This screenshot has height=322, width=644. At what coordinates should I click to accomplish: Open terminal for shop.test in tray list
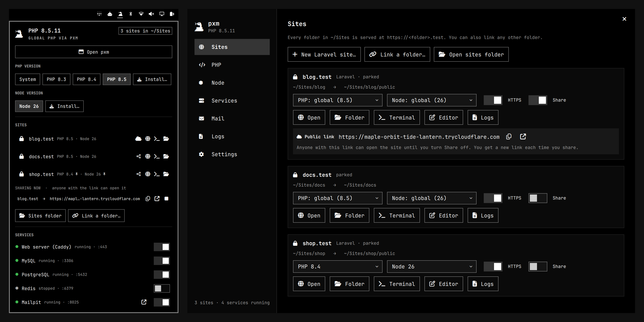tap(157, 174)
